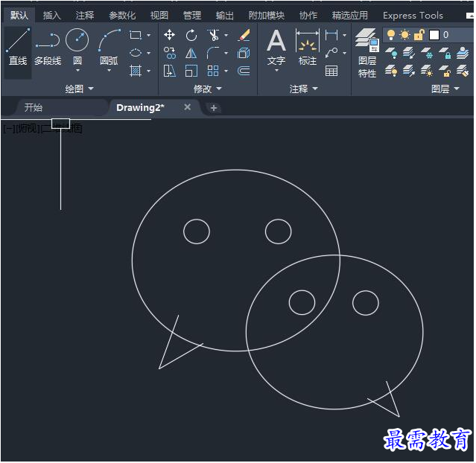Viewport: 476px width, 463px height.
Task: Unlock selected object's layer icon
Action: (445, 71)
